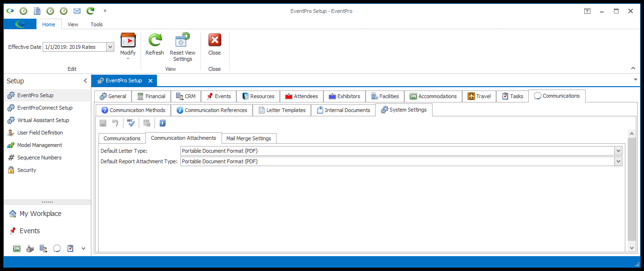Click the Save floppy icon in toolbar
The width and height of the screenshot is (644, 271).
103,123
